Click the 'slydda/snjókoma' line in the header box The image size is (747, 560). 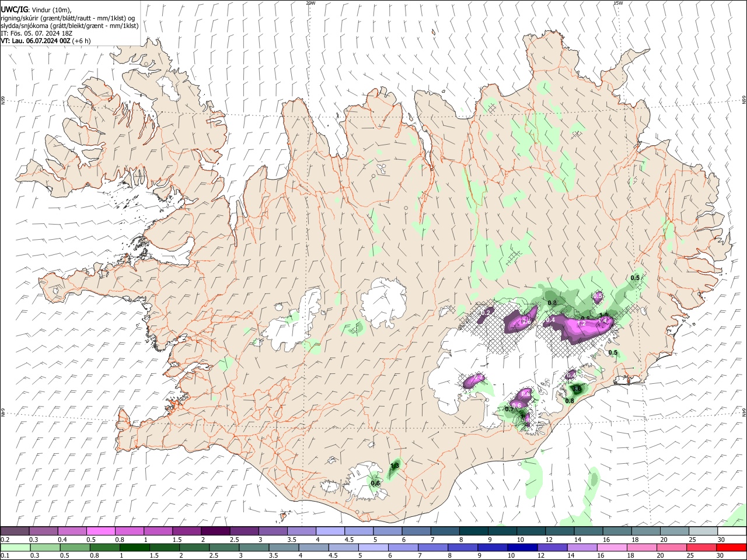point(69,26)
